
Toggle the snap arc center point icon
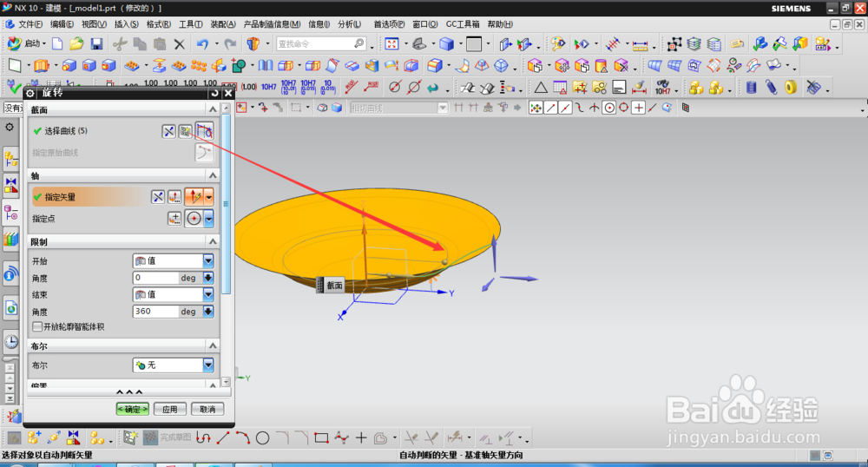pyautogui.click(x=609, y=108)
